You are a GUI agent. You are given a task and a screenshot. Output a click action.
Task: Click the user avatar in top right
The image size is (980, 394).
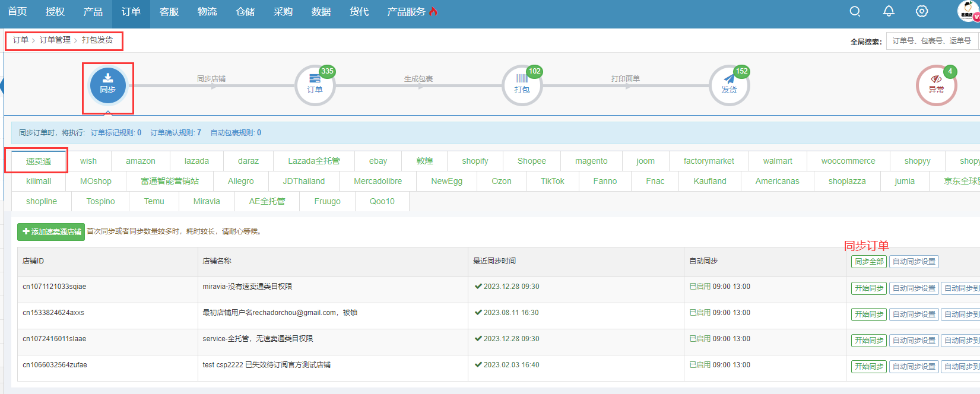pyautogui.click(x=968, y=11)
